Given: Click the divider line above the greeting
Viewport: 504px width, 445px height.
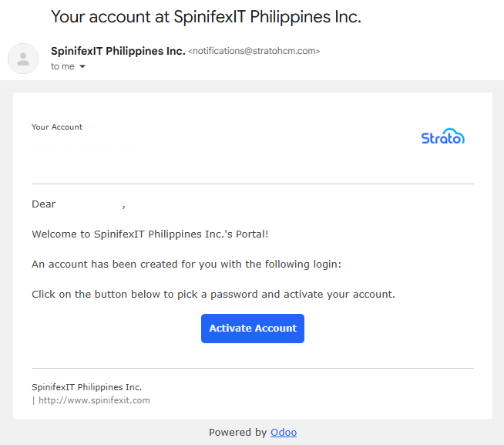Looking at the screenshot, I should pyautogui.click(x=253, y=184).
